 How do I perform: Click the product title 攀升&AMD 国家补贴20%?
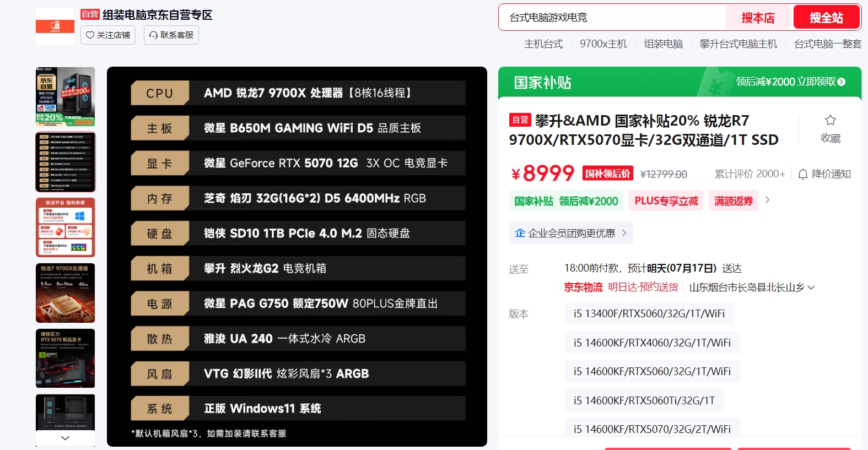[644, 130]
